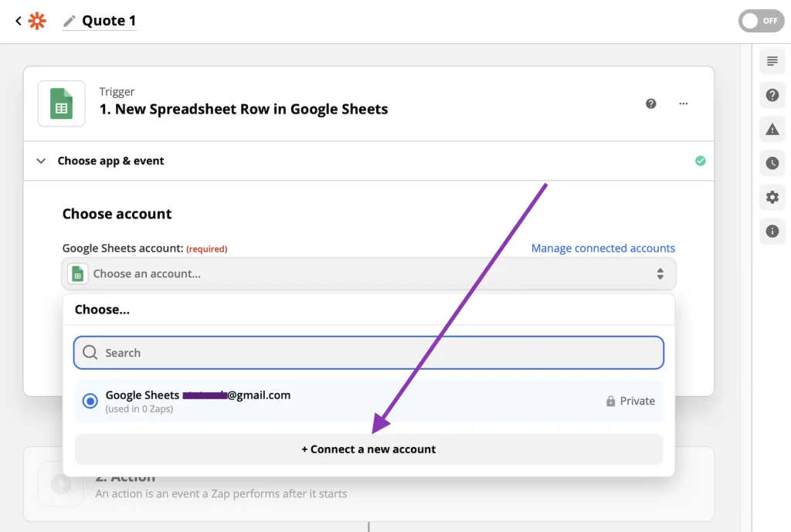Open 'Manage connected accounts' link
The width and height of the screenshot is (791, 532).
click(603, 248)
